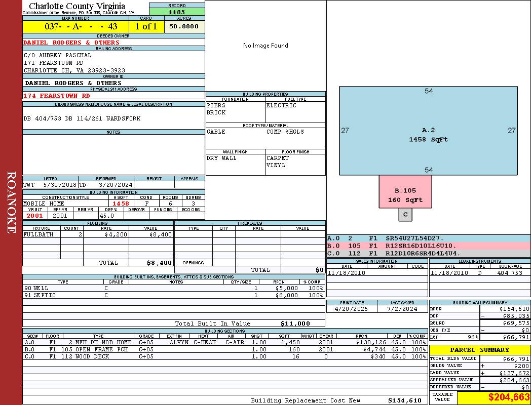Select the B.0 Open Frame Pch row
This screenshot has height=405, width=532.
pos(224,349)
